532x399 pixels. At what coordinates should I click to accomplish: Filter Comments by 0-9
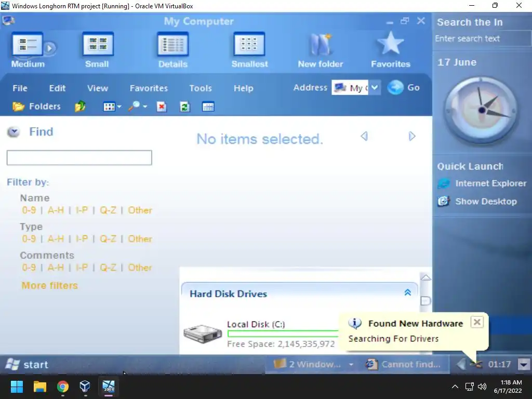pyautogui.click(x=29, y=268)
